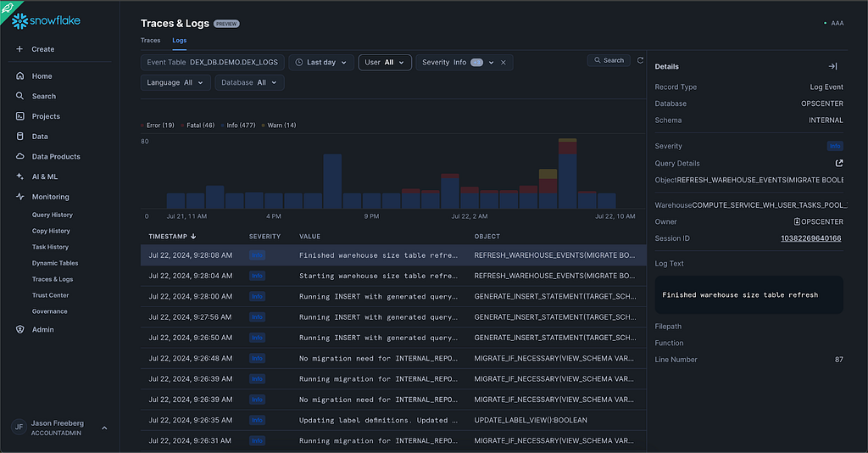Screen dimensions: 868x453
Task: Switch to the Traces tab
Action: (x=151, y=41)
